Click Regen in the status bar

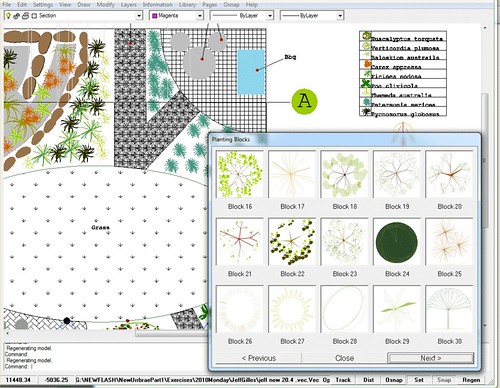[x=471, y=380]
